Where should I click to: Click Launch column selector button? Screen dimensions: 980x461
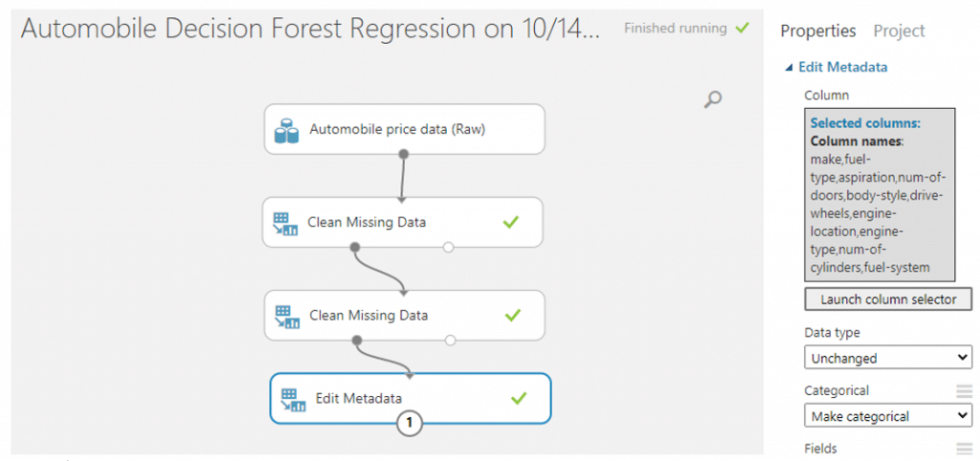tap(888, 299)
